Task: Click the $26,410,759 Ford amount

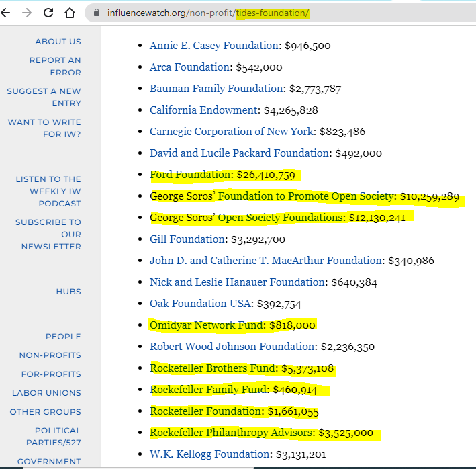Action: [x=266, y=175]
